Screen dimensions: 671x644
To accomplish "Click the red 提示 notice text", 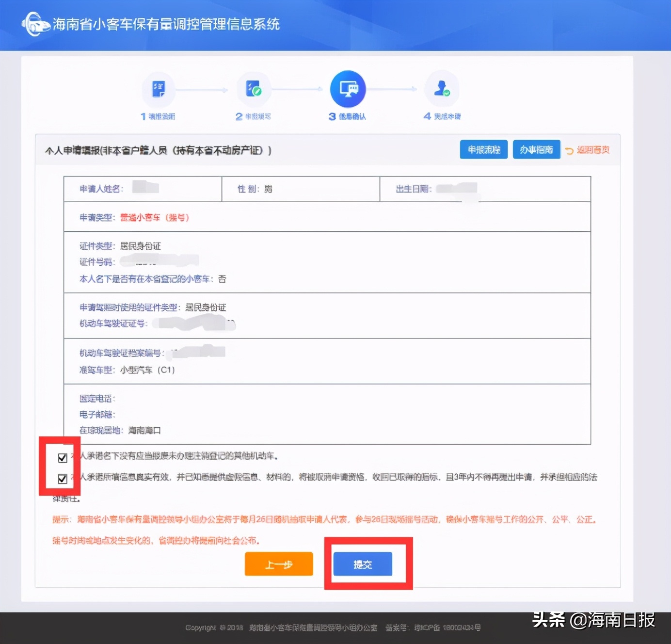I will 324,530.
